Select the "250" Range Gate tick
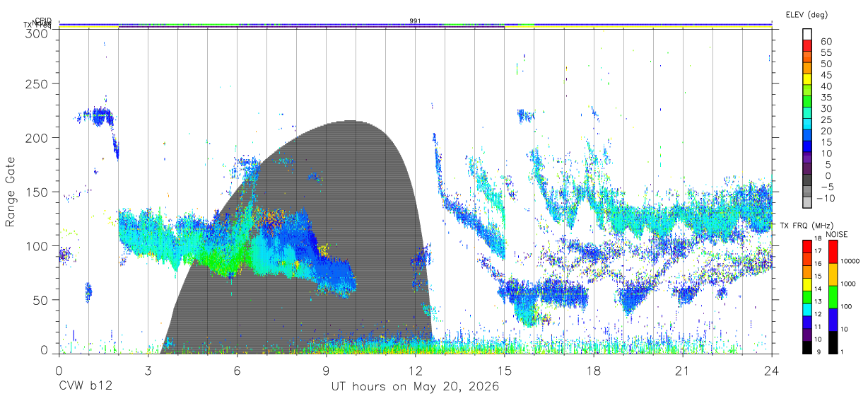 (x=35, y=83)
